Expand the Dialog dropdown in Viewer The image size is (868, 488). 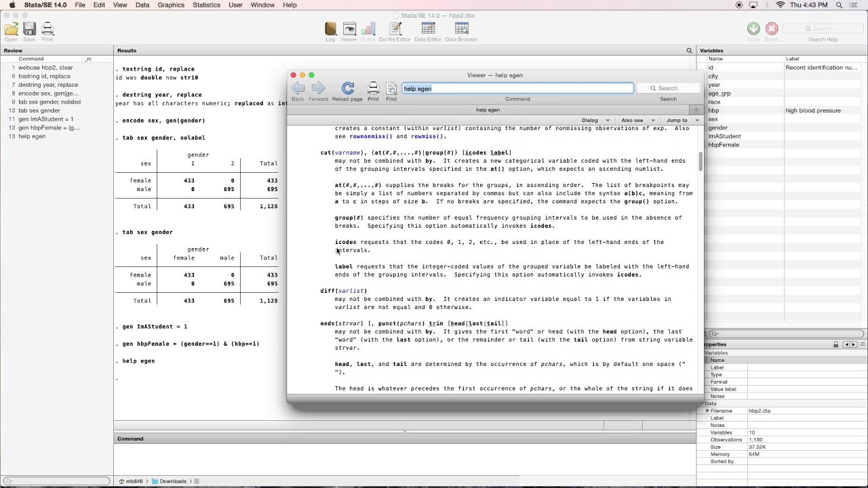click(x=595, y=120)
